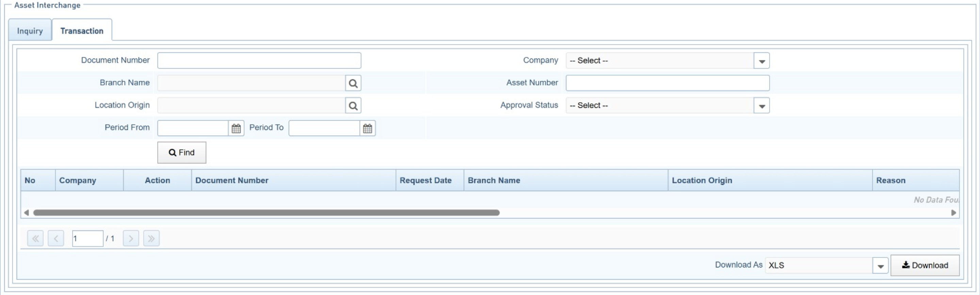Open the Period From calendar picker
This screenshot has height=295, width=980.
[236, 128]
